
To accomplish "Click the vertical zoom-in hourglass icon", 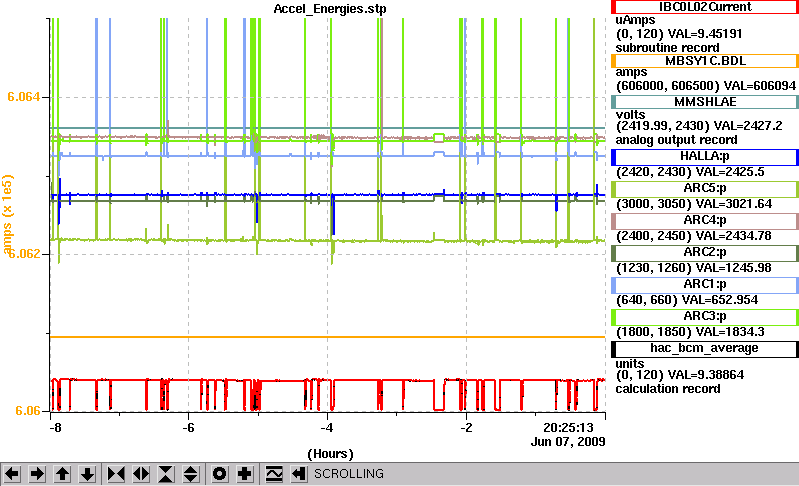I will tap(166, 474).
